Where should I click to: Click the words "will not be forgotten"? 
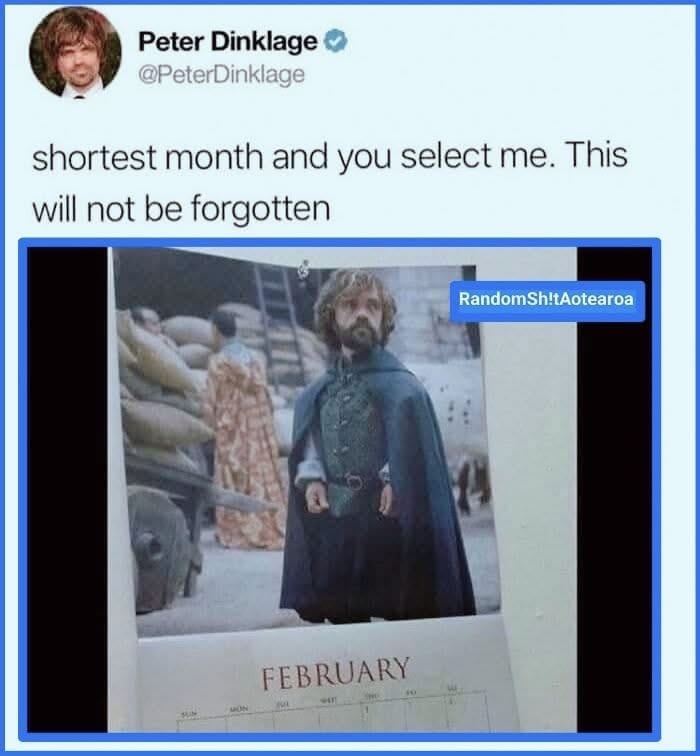tap(181, 209)
